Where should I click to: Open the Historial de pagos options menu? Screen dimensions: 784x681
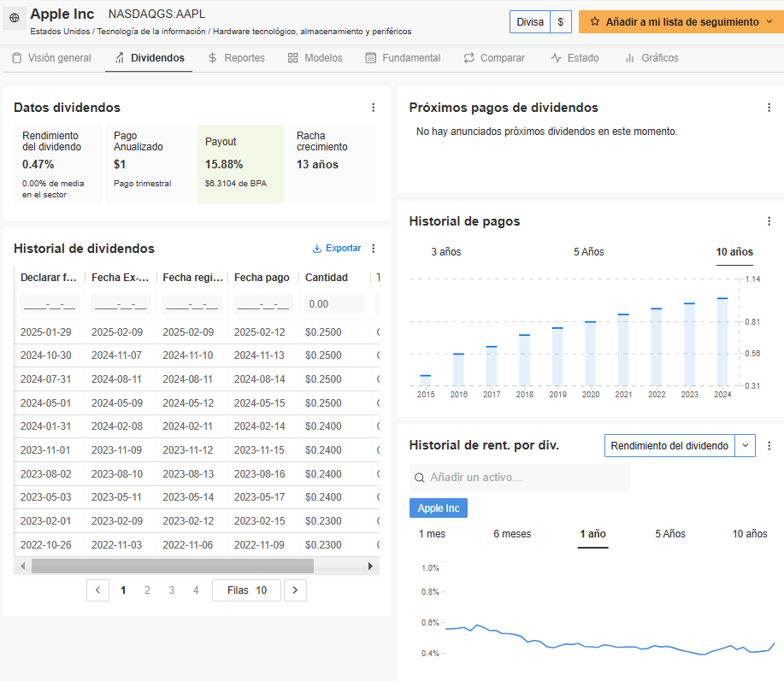click(x=769, y=220)
